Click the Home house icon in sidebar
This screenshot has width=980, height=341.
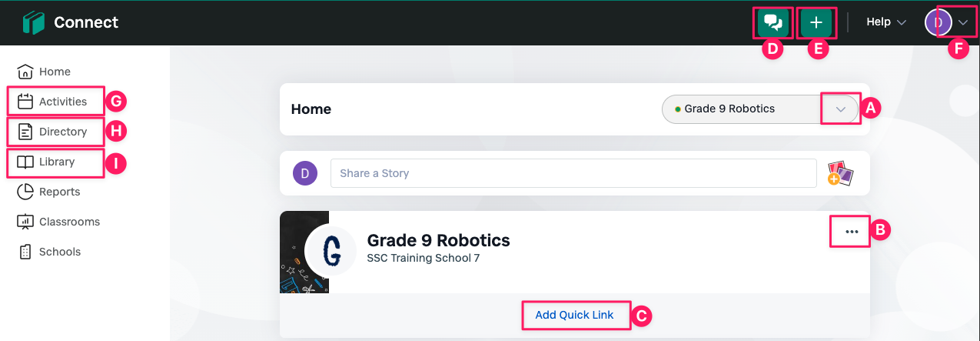point(25,72)
